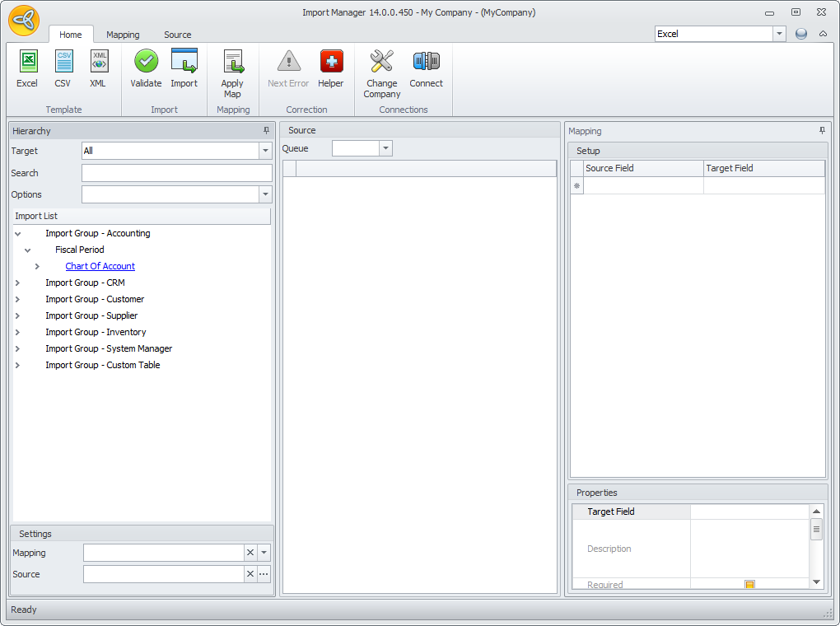This screenshot has width=840, height=626.
Task: Run Validate from the ribbon
Action: [146, 63]
